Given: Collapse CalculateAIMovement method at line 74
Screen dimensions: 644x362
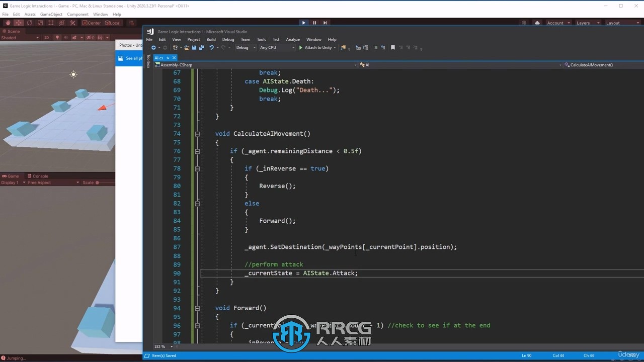Looking at the screenshot, I should pos(197,134).
